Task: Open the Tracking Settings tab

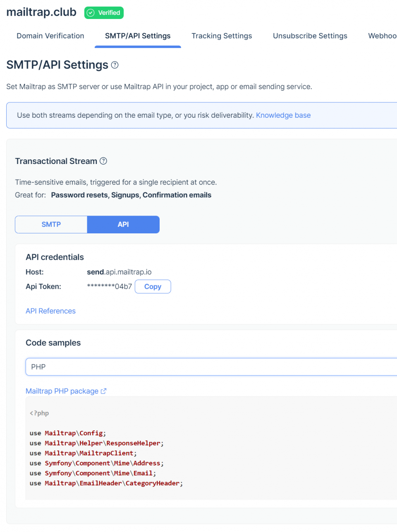Action: click(222, 36)
